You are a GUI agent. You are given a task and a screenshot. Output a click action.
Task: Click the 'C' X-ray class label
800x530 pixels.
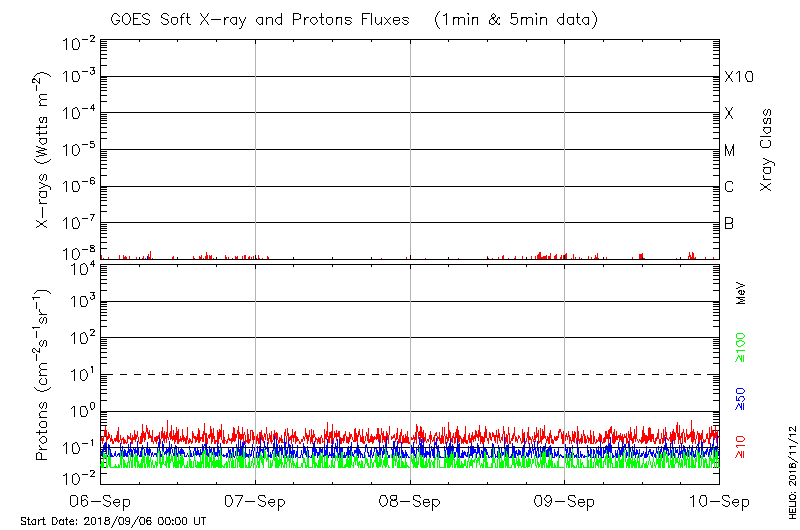[x=730, y=187]
